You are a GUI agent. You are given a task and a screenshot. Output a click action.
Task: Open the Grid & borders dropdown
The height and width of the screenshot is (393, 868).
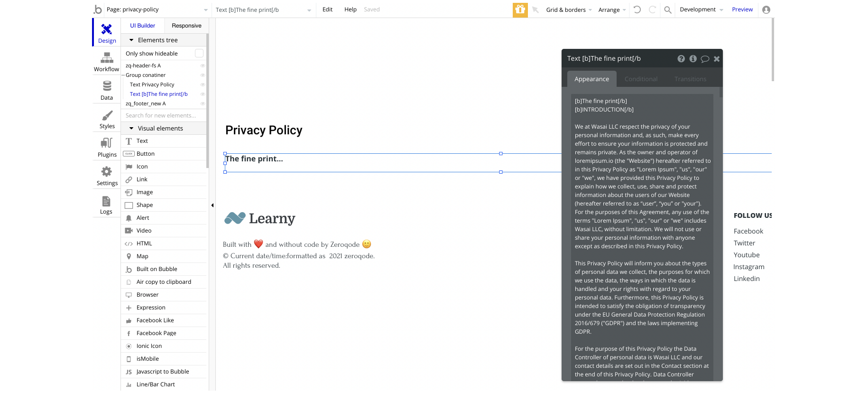click(569, 9)
